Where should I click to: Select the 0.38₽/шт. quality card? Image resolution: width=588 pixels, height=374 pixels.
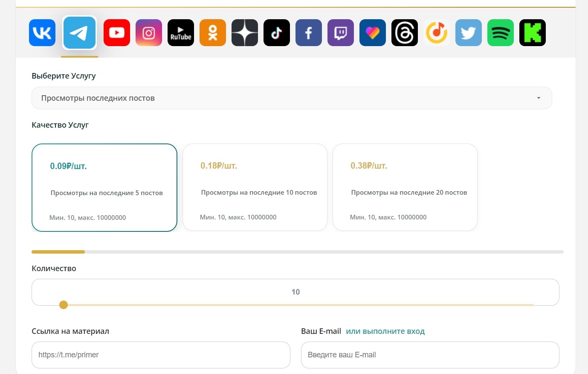pos(405,187)
